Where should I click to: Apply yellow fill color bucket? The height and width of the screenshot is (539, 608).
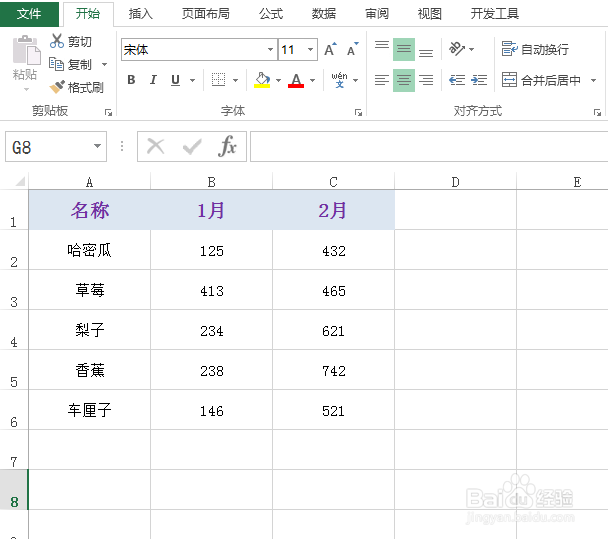click(x=262, y=80)
